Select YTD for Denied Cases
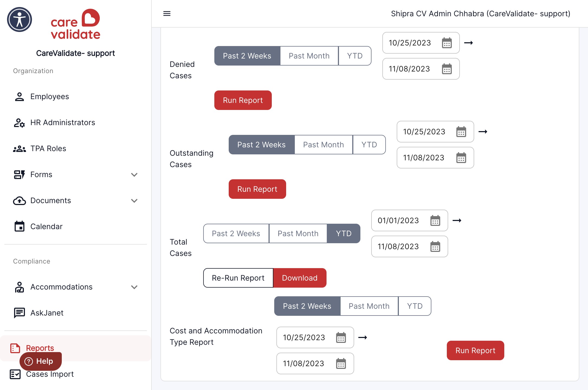Image resolution: width=588 pixels, height=390 pixels. coord(355,56)
